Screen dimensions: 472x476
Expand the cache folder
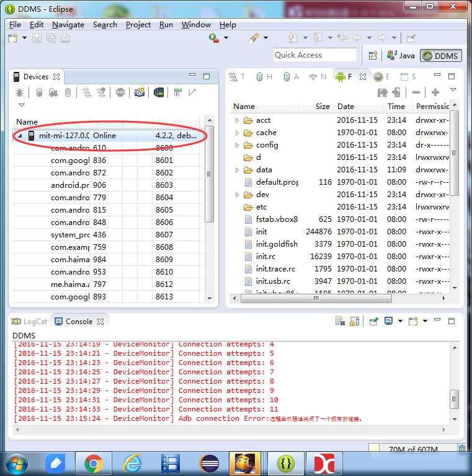[x=237, y=133]
